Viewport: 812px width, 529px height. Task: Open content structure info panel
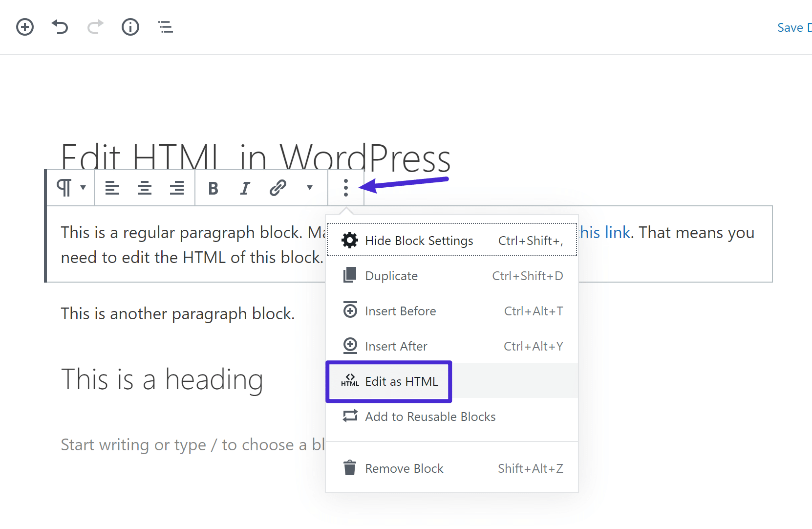130,27
